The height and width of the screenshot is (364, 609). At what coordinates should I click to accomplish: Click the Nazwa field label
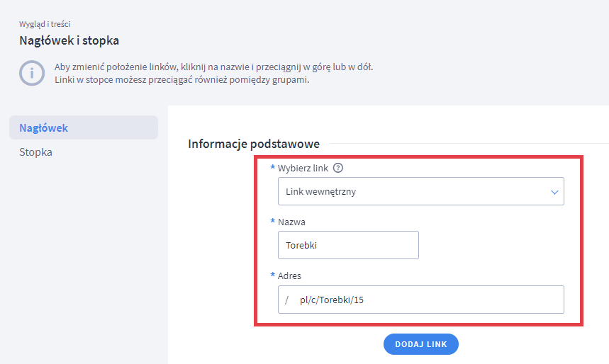[291, 222]
